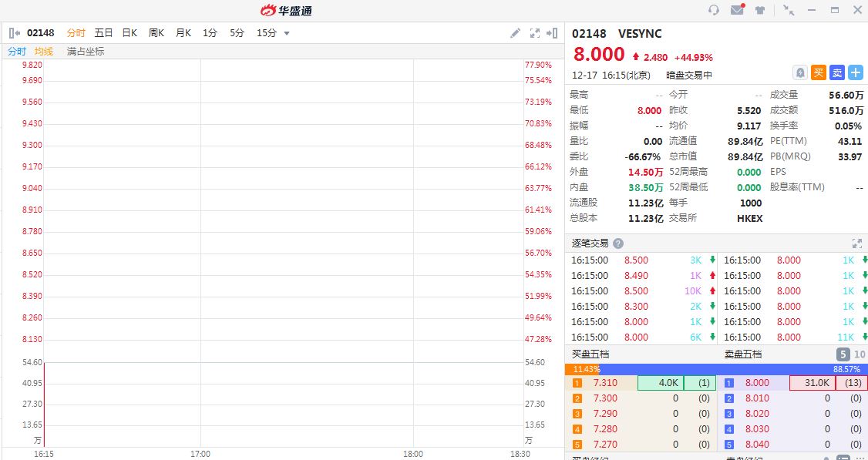Screen dimensions: 868x460
Task: Click the 卖盘五档 header
Action: click(x=743, y=354)
